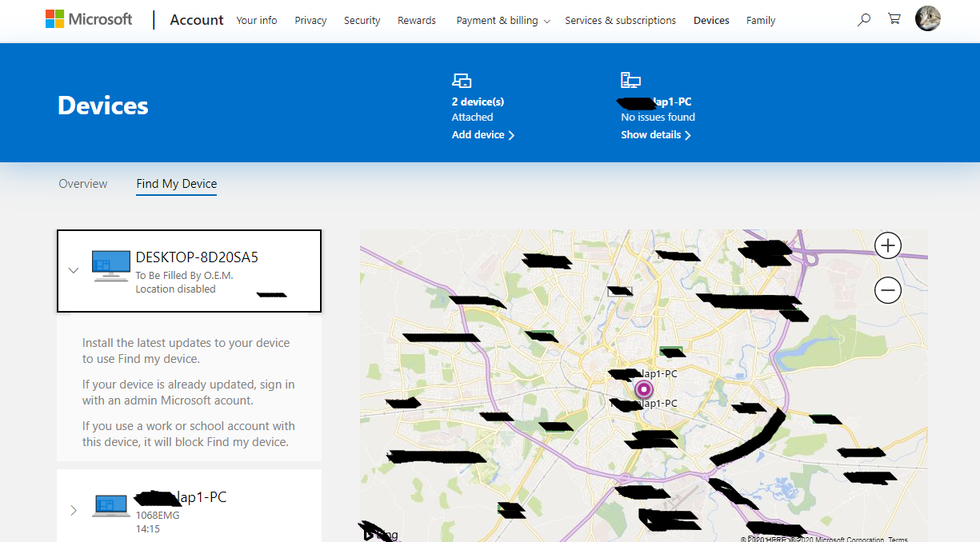This screenshot has width=980, height=542.
Task: Click the '2 device(s)' text in banner
Action: (478, 102)
